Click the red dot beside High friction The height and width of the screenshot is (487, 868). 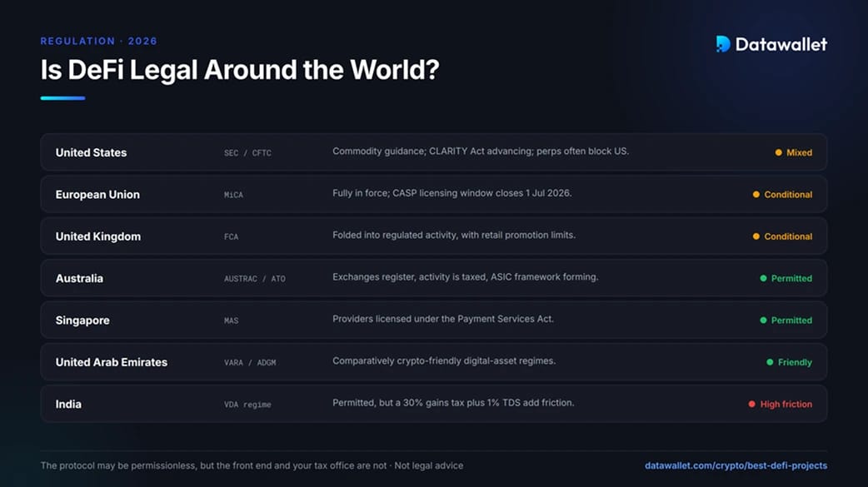[x=751, y=404]
